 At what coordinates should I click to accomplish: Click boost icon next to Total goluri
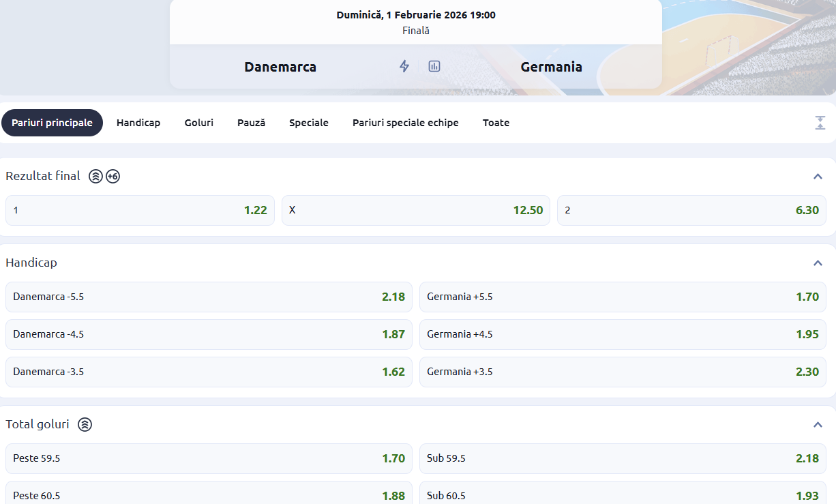tap(85, 424)
